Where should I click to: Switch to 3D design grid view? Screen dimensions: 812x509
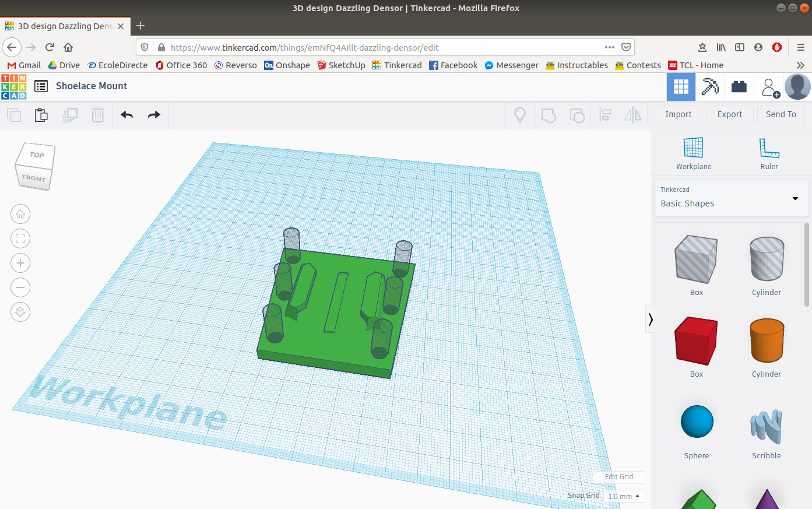(x=681, y=87)
